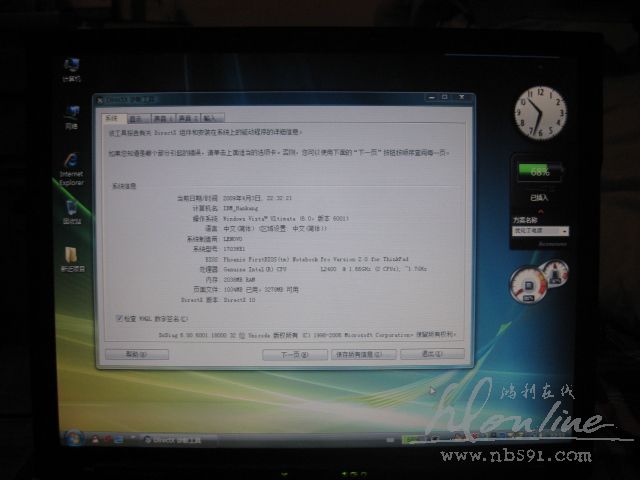The width and height of the screenshot is (640, 480).
Task: Click the Windows Start orb
Action: 74,439
